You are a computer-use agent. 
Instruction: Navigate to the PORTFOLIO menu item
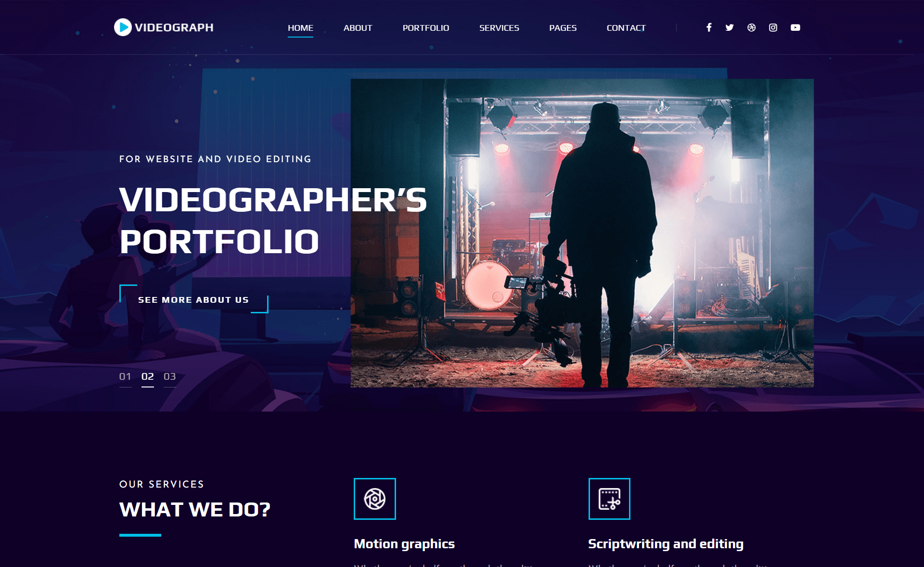(426, 28)
